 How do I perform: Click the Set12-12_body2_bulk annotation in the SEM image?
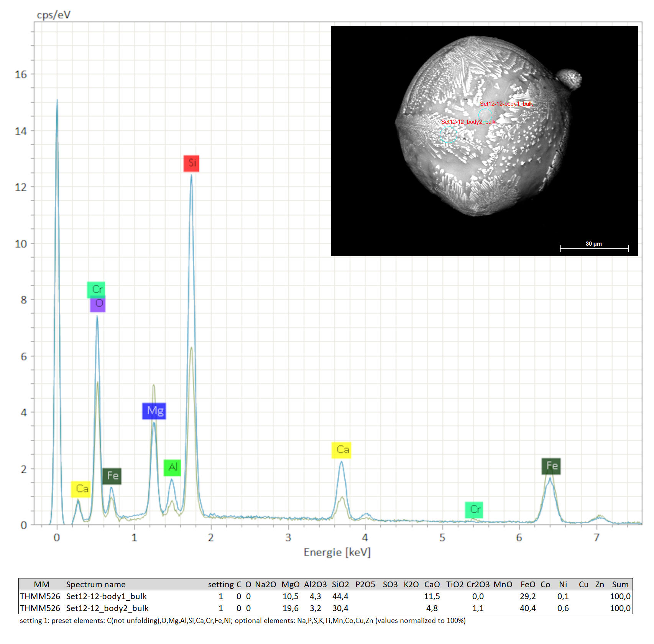point(468,122)
